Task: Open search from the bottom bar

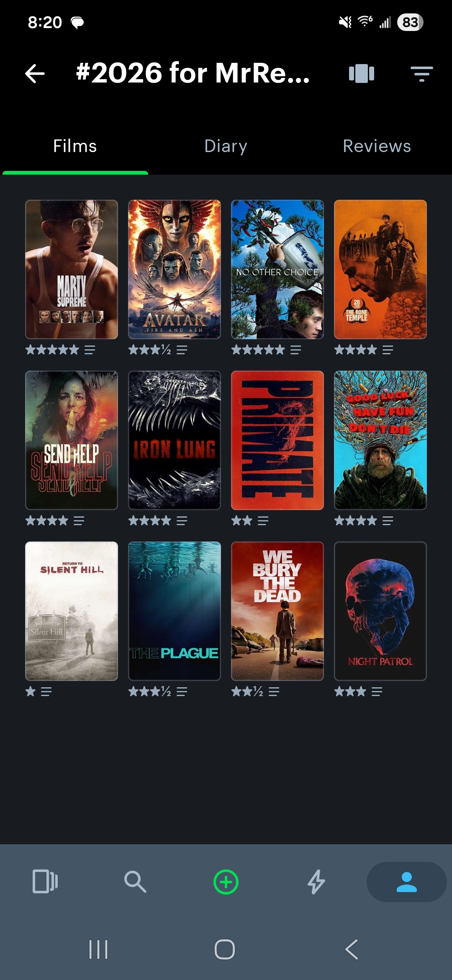Action: [135, 882]
